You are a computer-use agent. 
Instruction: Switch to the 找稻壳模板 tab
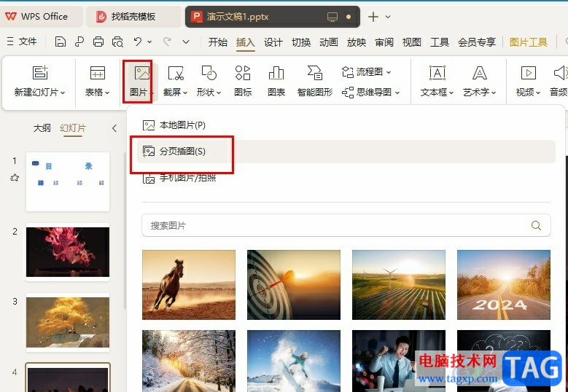pos(133,17)
